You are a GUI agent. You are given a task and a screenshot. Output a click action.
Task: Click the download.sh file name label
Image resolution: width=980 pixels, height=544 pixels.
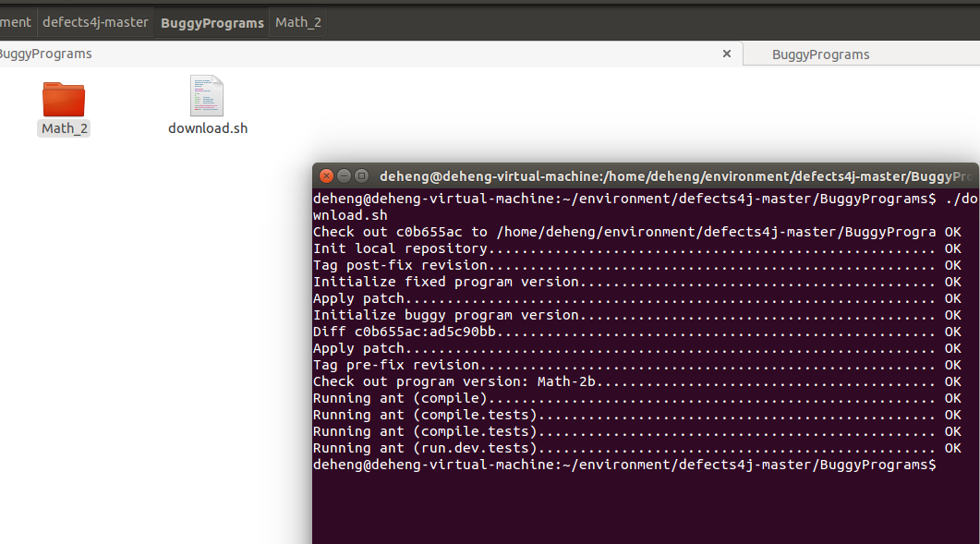coord(208,128)
